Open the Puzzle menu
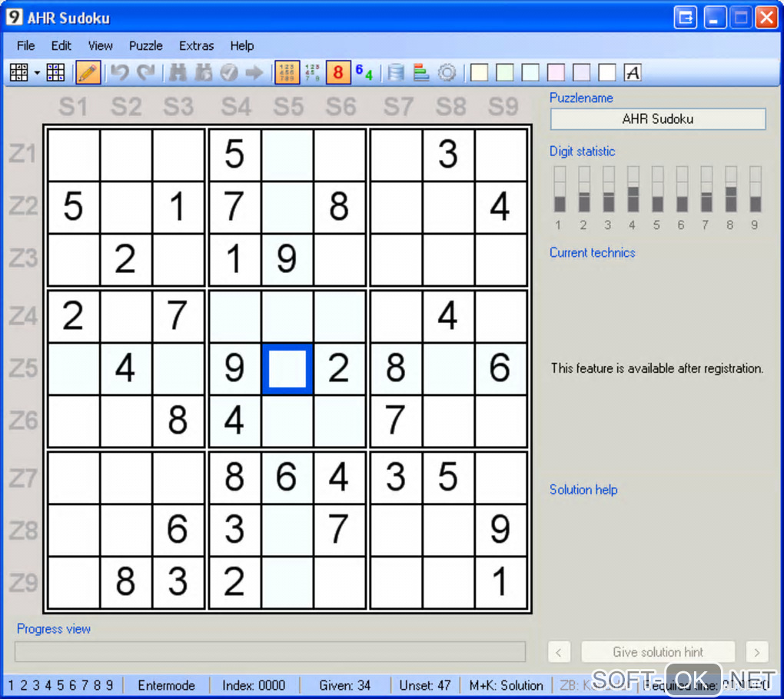The width and height of the screenshot is (784, 699). click(x=145, y=45)
